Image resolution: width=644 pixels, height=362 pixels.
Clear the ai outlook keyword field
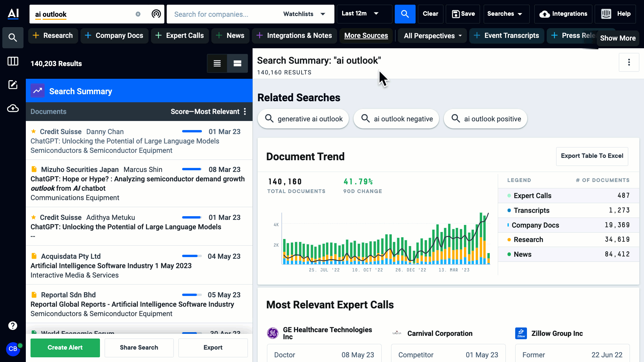click(138, 14)
